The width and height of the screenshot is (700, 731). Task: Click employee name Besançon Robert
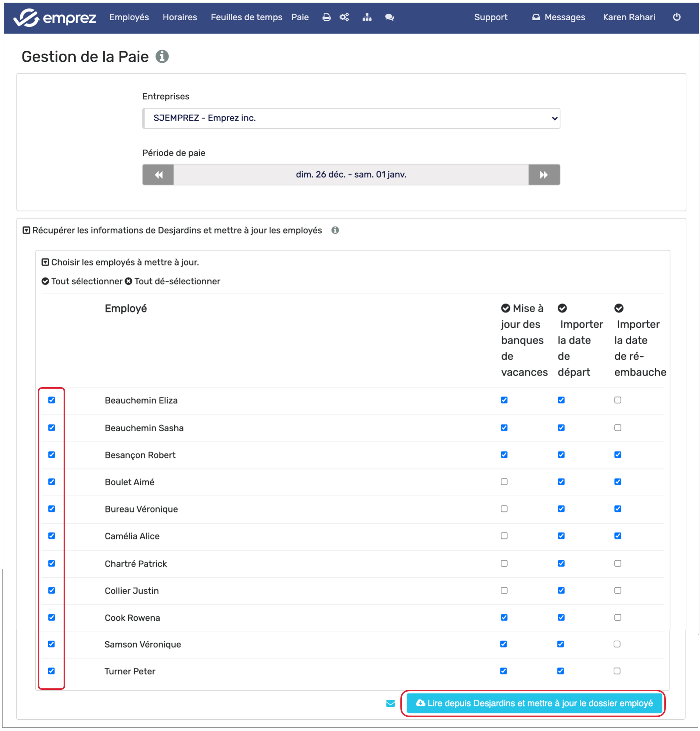click(x=140, y=455)
